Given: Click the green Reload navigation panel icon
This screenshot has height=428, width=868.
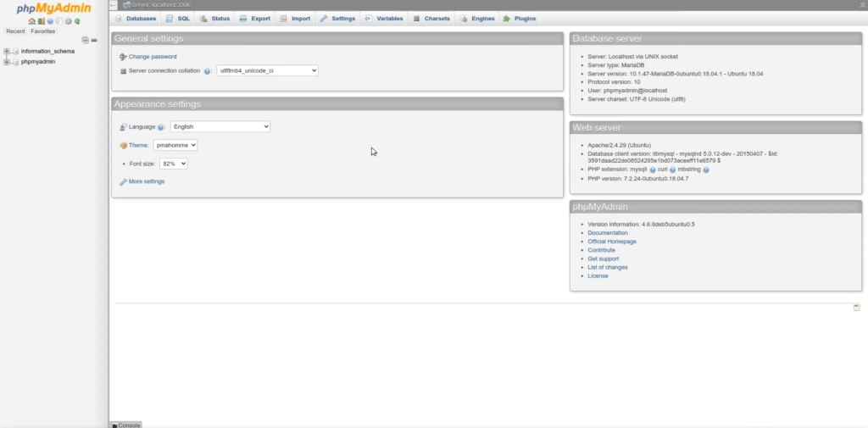Looking at the screenshot, I should tap(77, 21).
